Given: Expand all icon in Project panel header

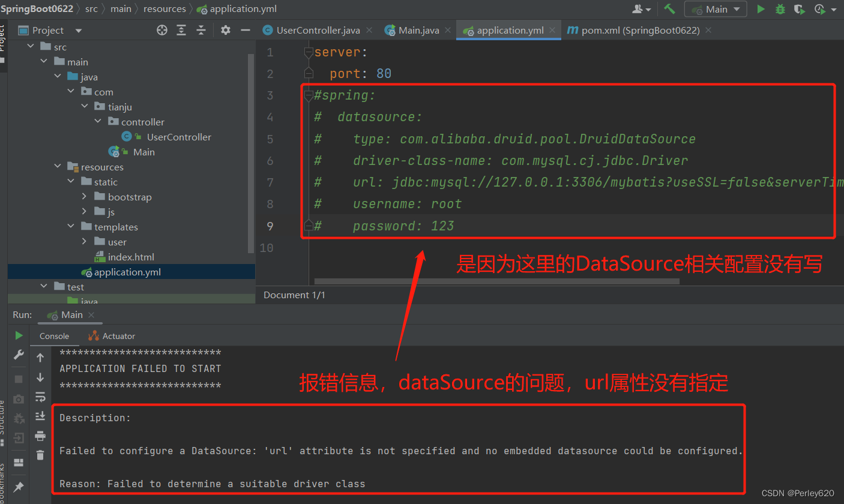Looking at the screenshot, I should tap(181, 30).
